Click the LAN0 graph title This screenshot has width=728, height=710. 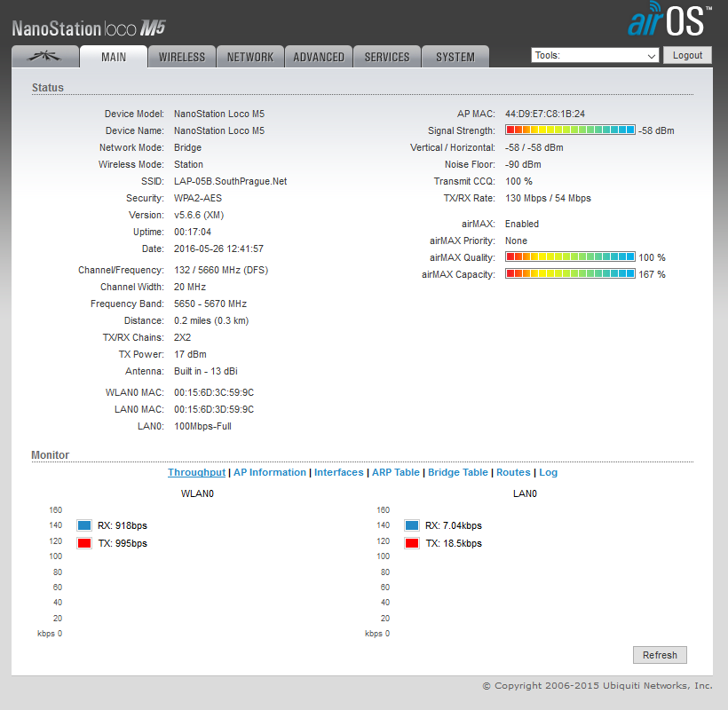point(525,493)
